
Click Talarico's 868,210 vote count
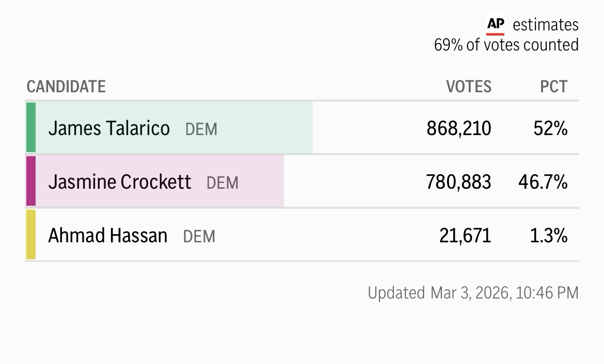(459, 128)
